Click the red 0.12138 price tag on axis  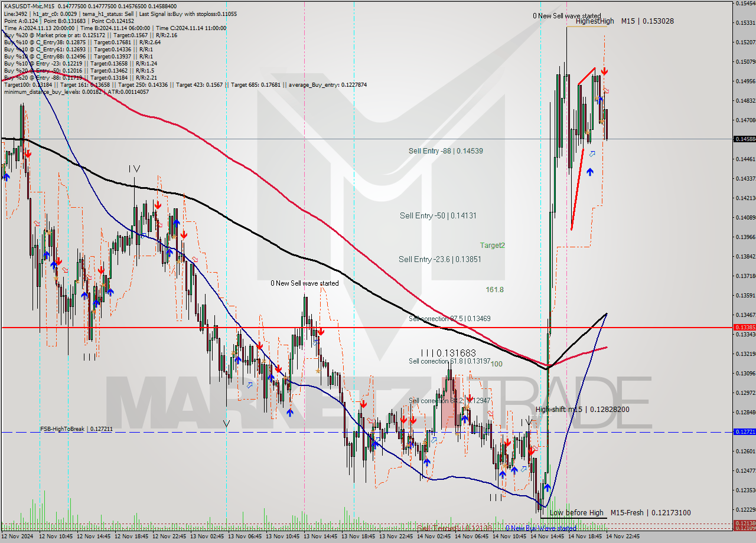point(744,524)
